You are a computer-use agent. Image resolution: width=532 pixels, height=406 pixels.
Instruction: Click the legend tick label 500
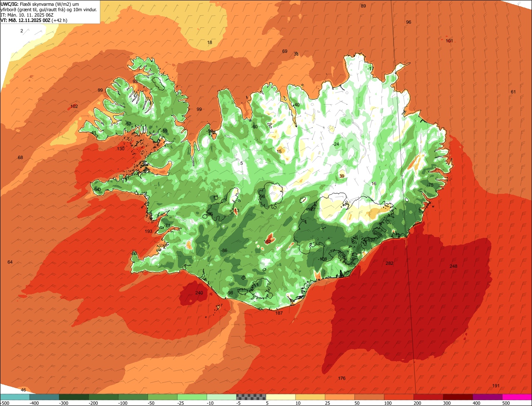coord(506,403)
